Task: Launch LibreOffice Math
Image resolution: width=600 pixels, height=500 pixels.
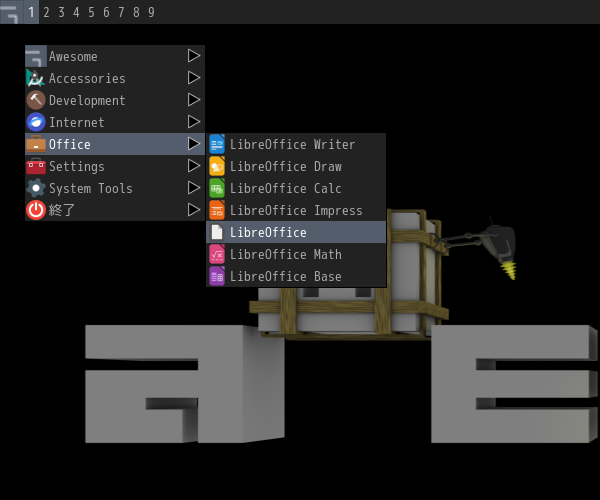Action: (296, 254)
